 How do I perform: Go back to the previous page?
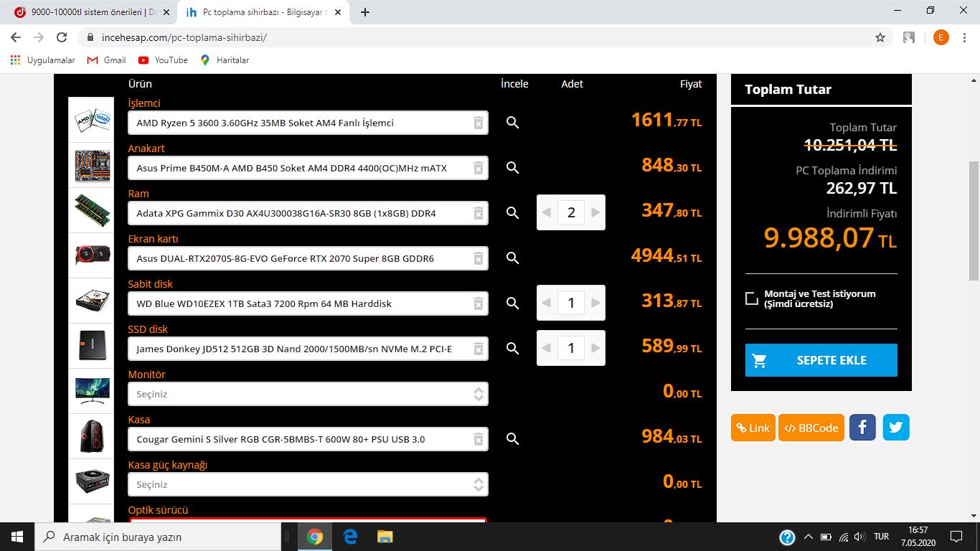click(x=16, y=37)
